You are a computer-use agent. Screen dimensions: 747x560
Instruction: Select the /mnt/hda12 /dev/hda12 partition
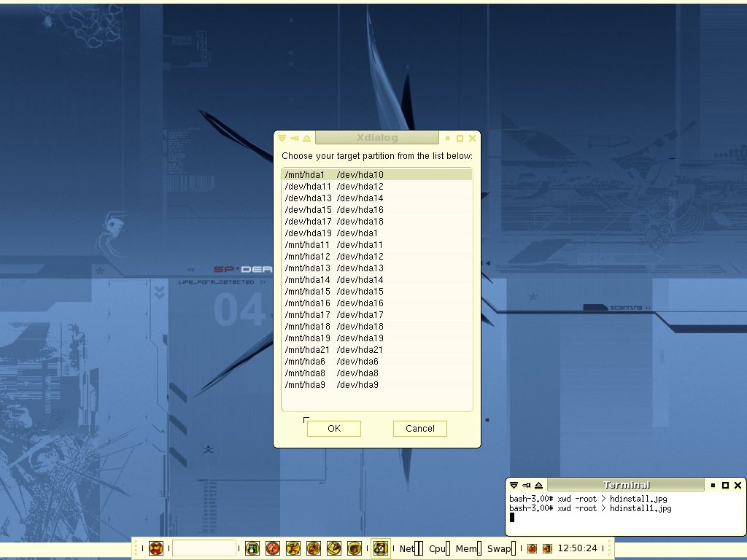[377, 257]
